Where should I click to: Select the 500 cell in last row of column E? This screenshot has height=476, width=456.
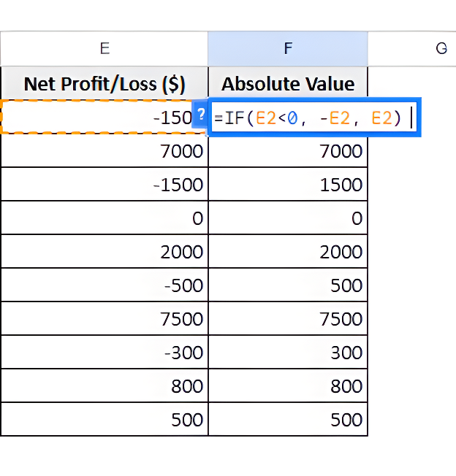104,420
